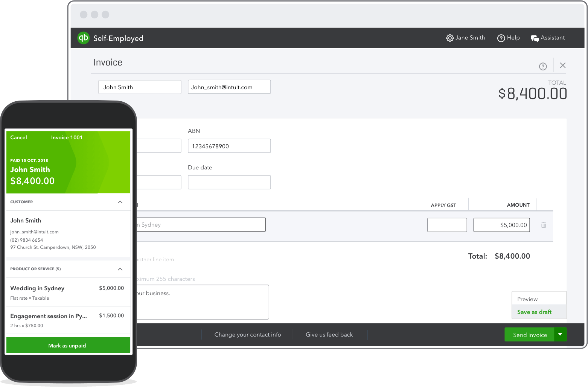
Task: Click the Due date field
Action: point(229,182)
